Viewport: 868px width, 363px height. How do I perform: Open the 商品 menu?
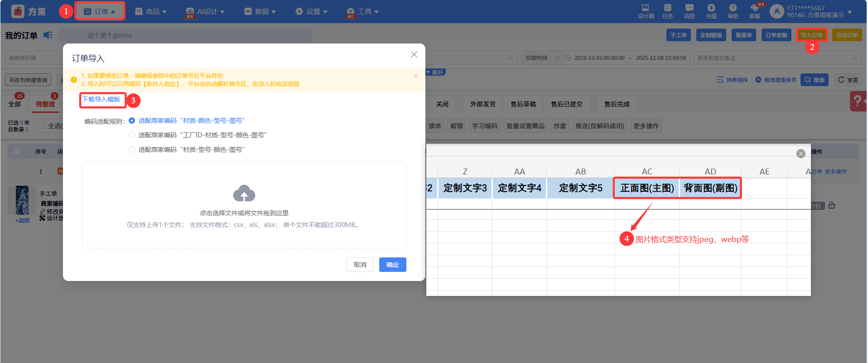point(151,11)
